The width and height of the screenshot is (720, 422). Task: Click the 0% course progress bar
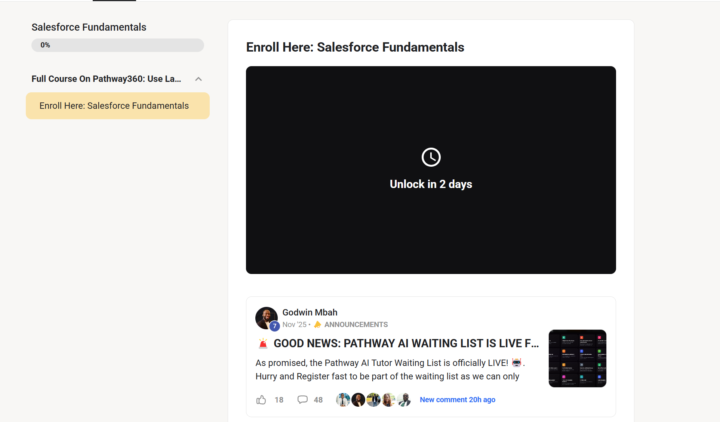118,45
